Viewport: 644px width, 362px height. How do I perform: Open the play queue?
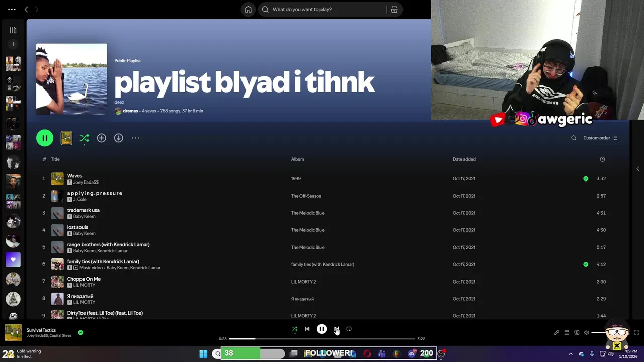(567, 333)
